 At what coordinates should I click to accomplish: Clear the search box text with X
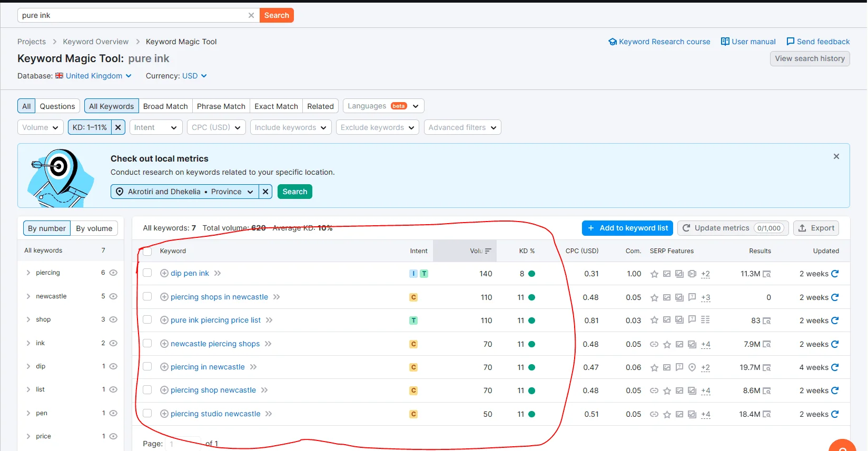[251, 15]
